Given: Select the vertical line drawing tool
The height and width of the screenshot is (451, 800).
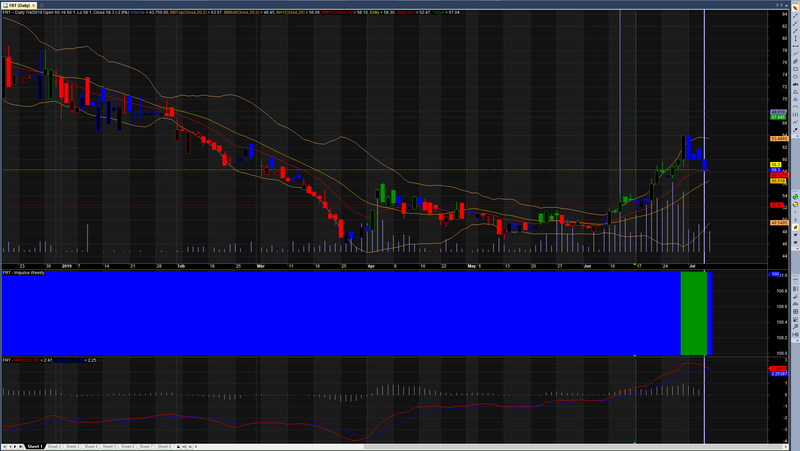Looking at the screenshot, I should coord(795,38).
